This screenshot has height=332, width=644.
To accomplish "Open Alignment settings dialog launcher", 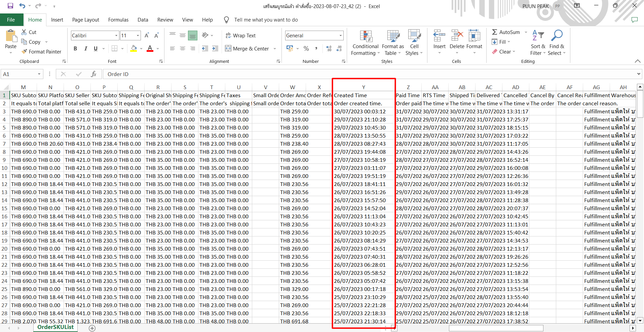I will (x=278, y=61).
